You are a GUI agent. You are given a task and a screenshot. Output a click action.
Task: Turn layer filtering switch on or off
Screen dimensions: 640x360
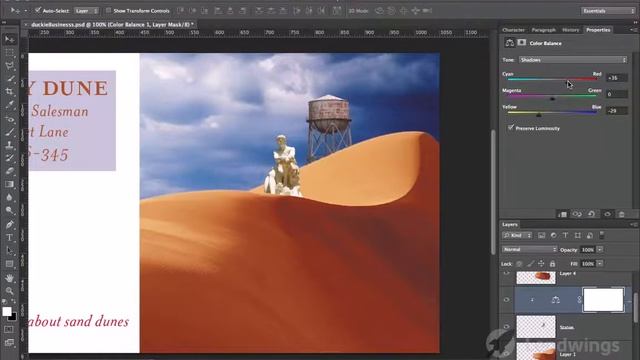point(602,236)
